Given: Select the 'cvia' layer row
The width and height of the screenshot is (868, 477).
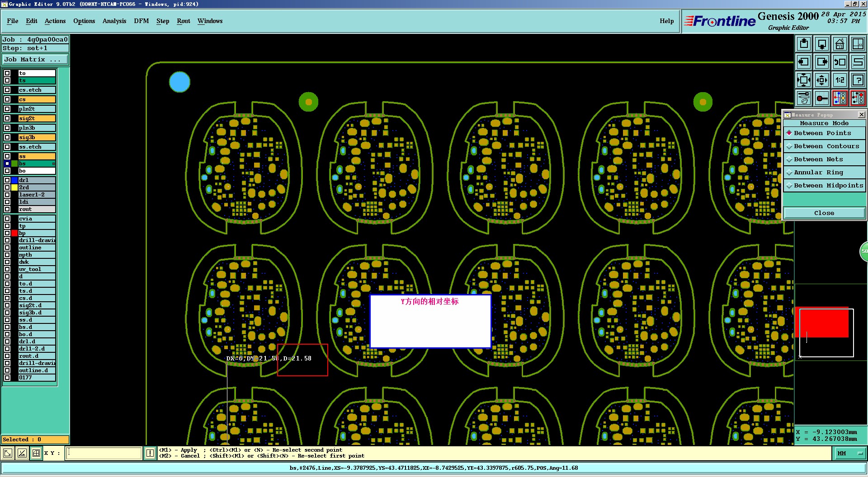Looking at the screenshot, I should [37, 219].
